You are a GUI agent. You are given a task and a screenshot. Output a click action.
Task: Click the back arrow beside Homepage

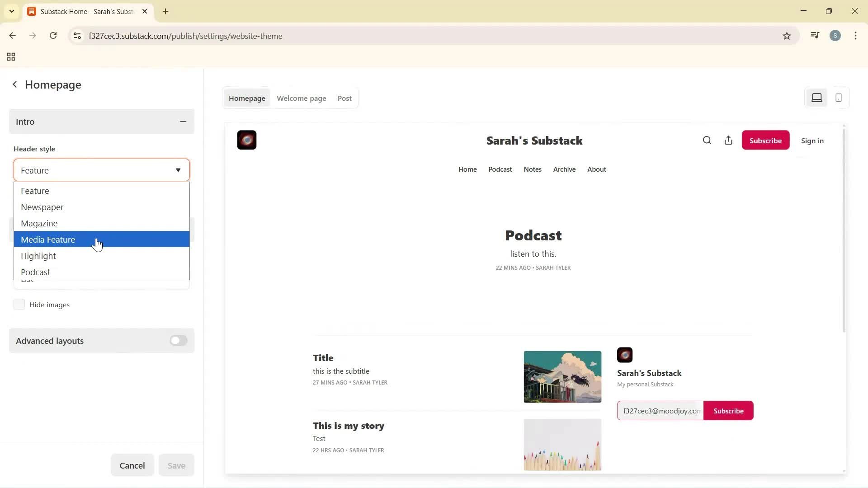tap(15, 84)
